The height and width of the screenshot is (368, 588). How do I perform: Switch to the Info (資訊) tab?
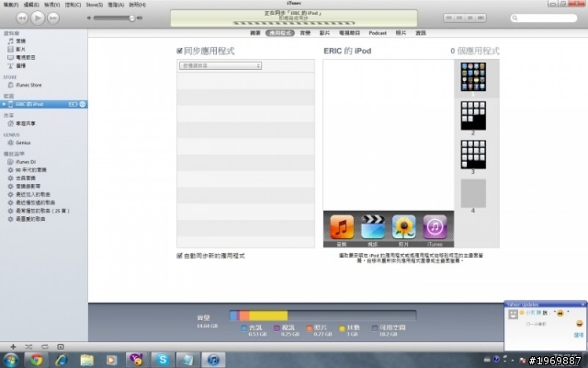pos(421,33)
